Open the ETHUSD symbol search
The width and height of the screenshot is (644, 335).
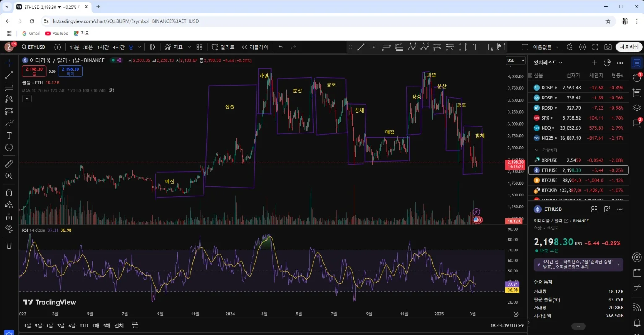(34, 47)
